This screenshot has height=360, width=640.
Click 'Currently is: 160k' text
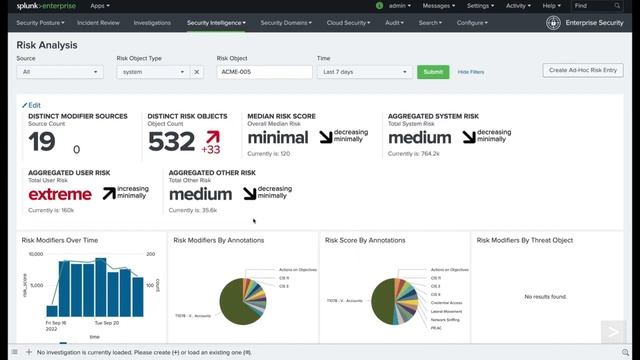pyautogui.click(x=51, y=210)
